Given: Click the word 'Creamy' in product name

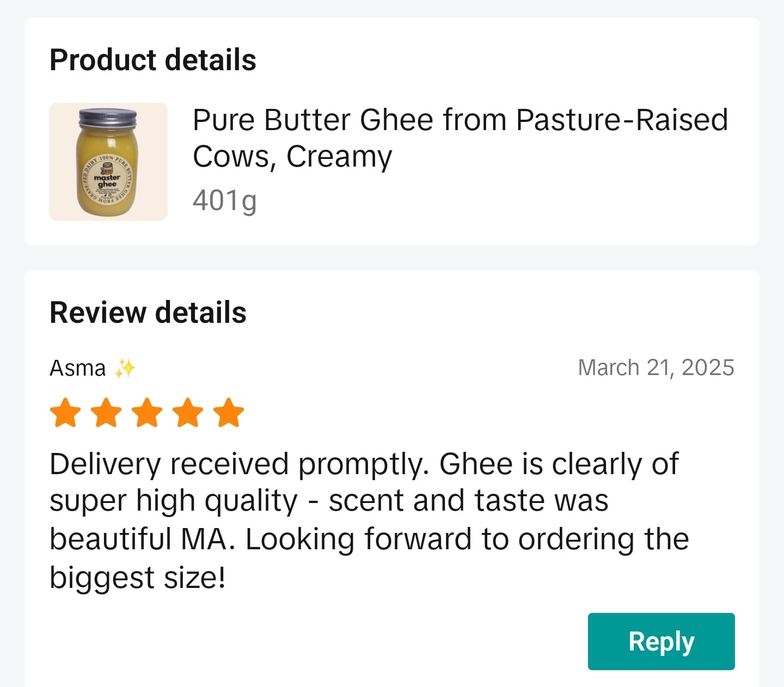Looking at the screenshot, I should (339, 157).
